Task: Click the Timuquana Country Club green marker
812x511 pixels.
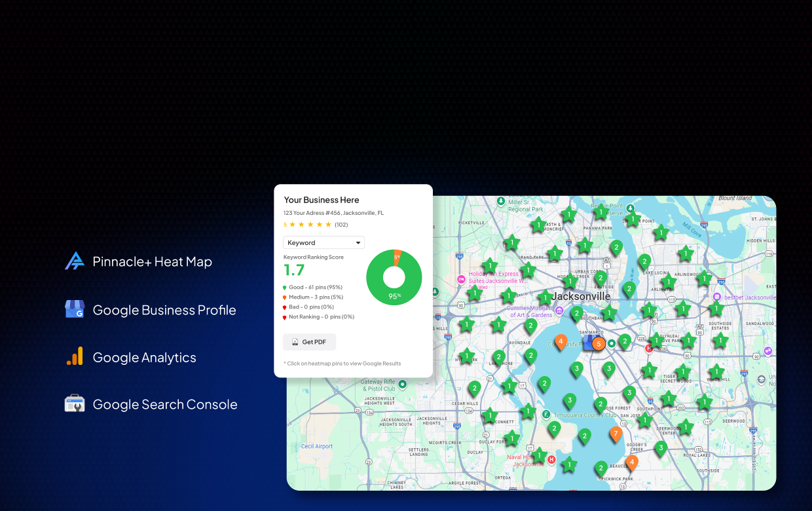Action: (545, 414)
